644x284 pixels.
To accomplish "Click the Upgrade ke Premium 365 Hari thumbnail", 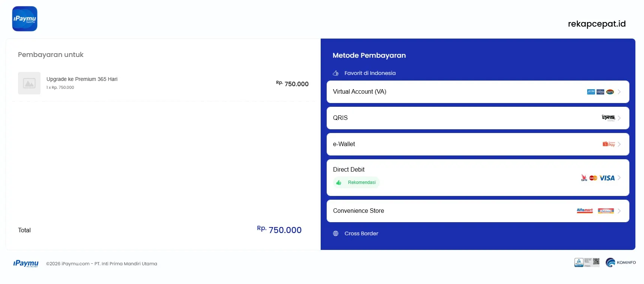I will (x=29, y=83).
